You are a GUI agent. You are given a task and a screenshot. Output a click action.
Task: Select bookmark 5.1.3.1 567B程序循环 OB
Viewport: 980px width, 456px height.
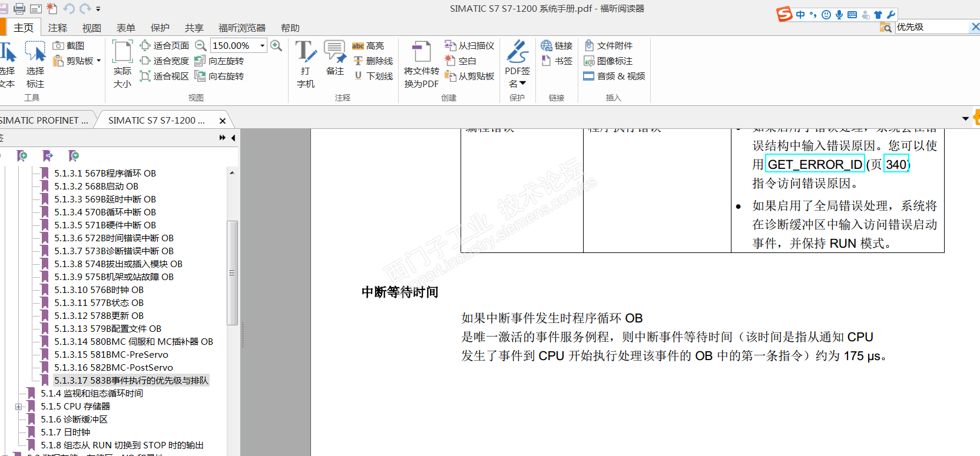(105, 173)
